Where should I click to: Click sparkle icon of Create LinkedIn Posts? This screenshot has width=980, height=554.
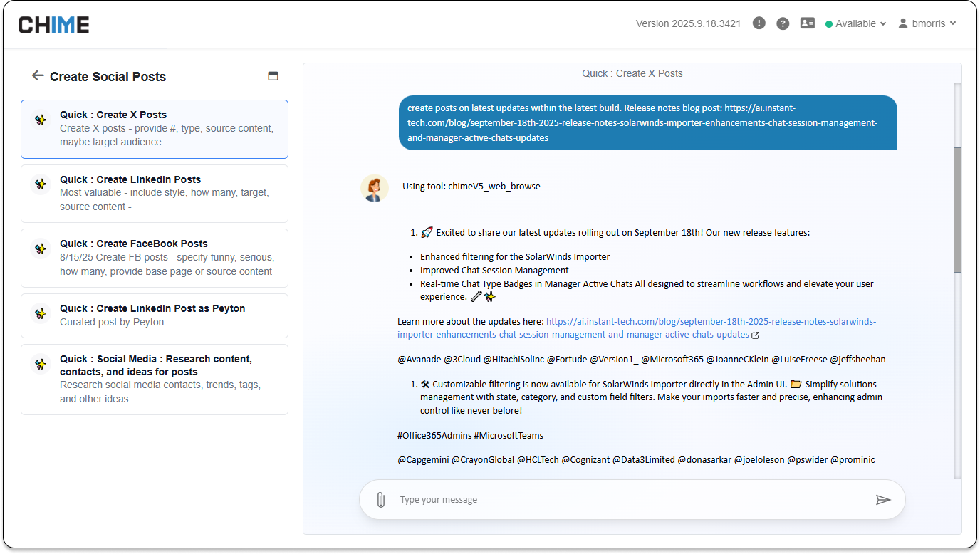coord(41,184)
